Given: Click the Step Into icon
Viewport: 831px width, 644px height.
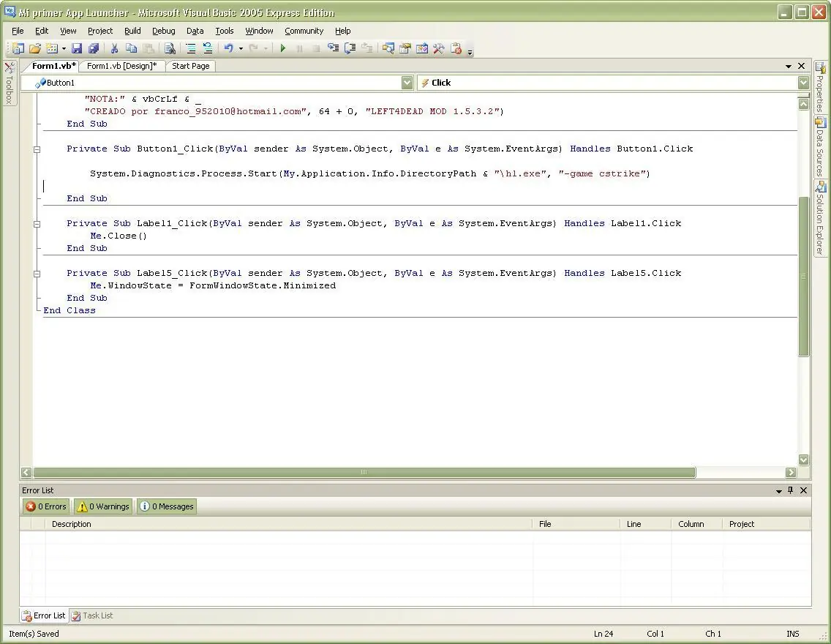Looking at the screenshot, I should coord(334,49).
